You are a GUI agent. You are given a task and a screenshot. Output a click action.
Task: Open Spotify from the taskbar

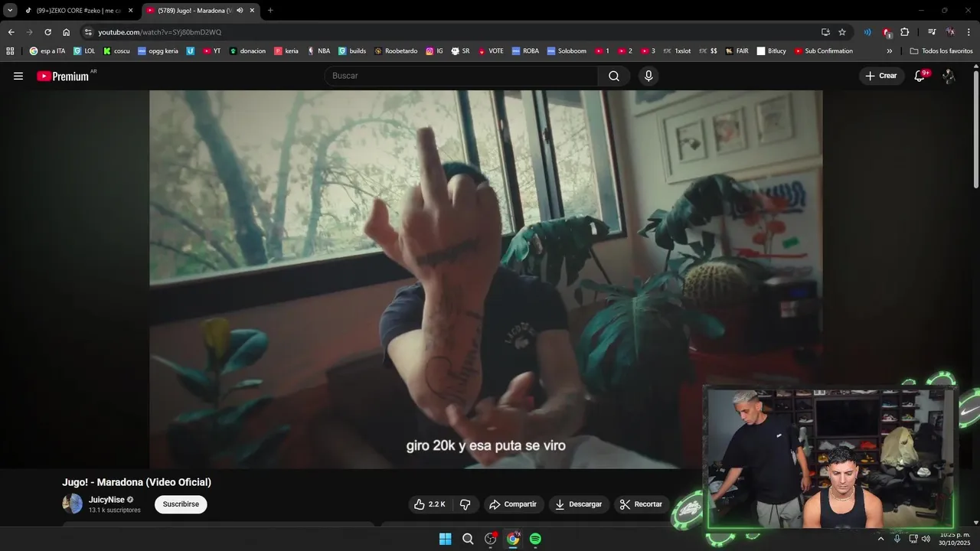click(535, 539)
